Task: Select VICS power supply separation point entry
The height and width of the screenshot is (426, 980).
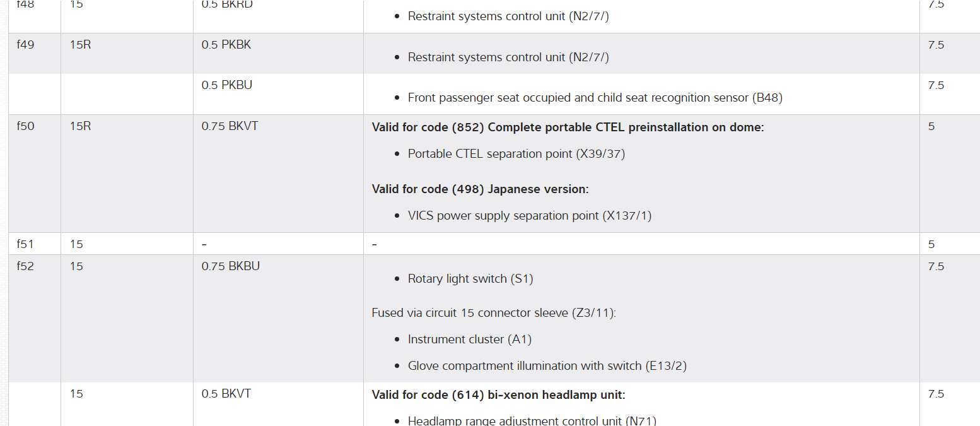Action: (529, 216)
